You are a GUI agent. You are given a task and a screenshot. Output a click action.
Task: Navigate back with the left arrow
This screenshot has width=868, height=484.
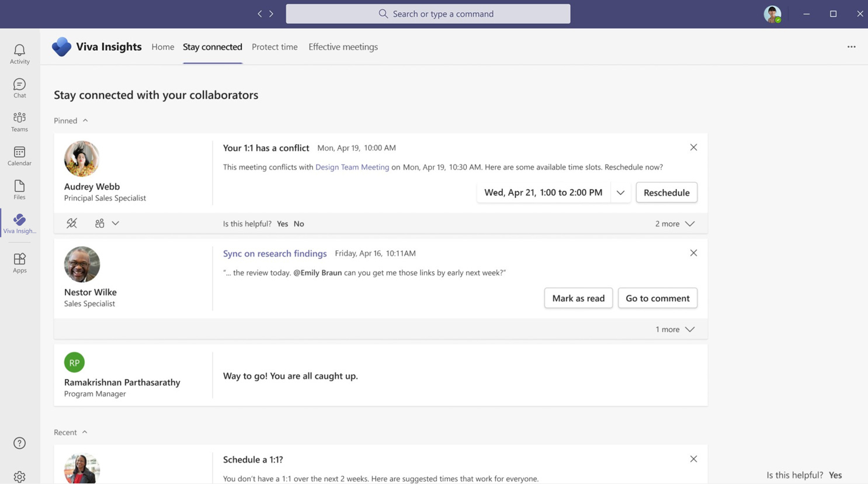point(260,13)
